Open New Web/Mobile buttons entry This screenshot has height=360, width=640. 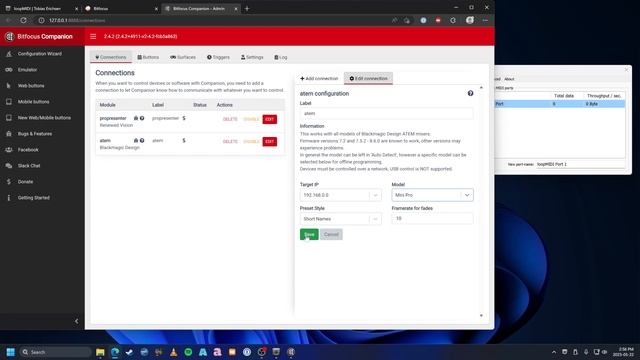(44, 118)
